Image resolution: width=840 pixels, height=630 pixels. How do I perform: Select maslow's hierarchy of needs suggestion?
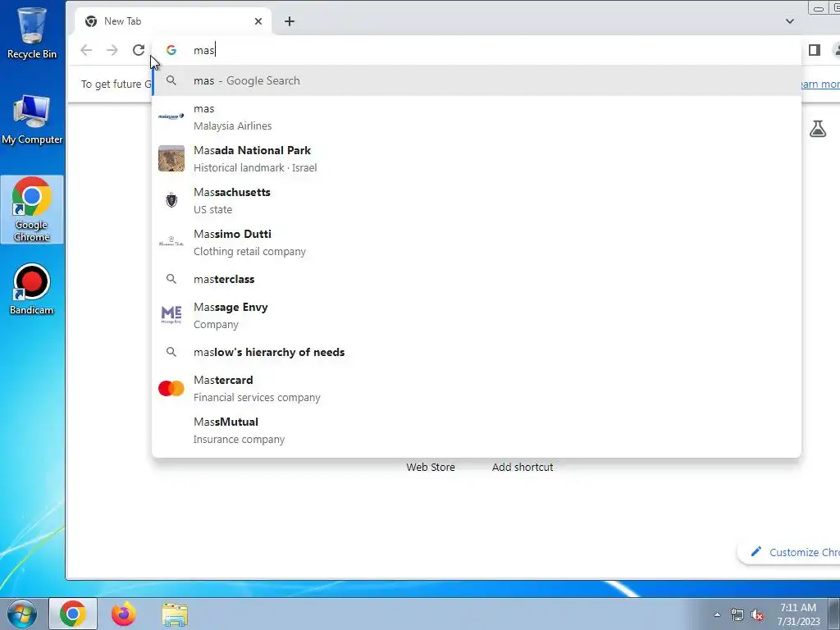(x=477, y=352)
